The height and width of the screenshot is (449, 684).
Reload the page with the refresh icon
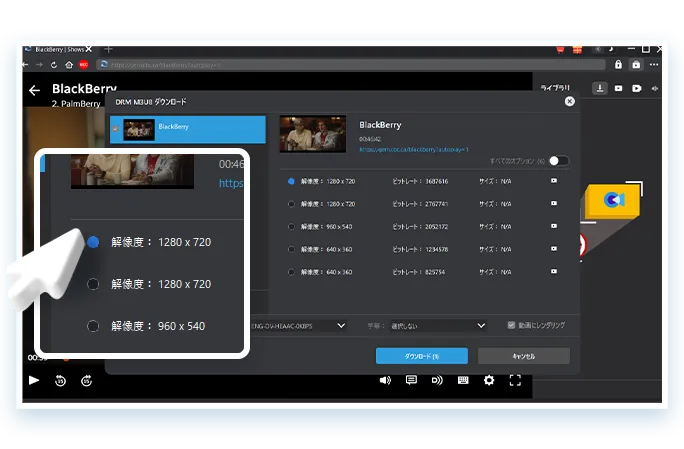54,65
